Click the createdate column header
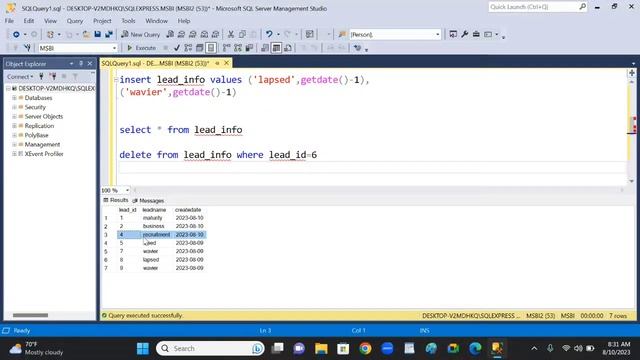The image size is (640, 360). [x=188, y=210]
